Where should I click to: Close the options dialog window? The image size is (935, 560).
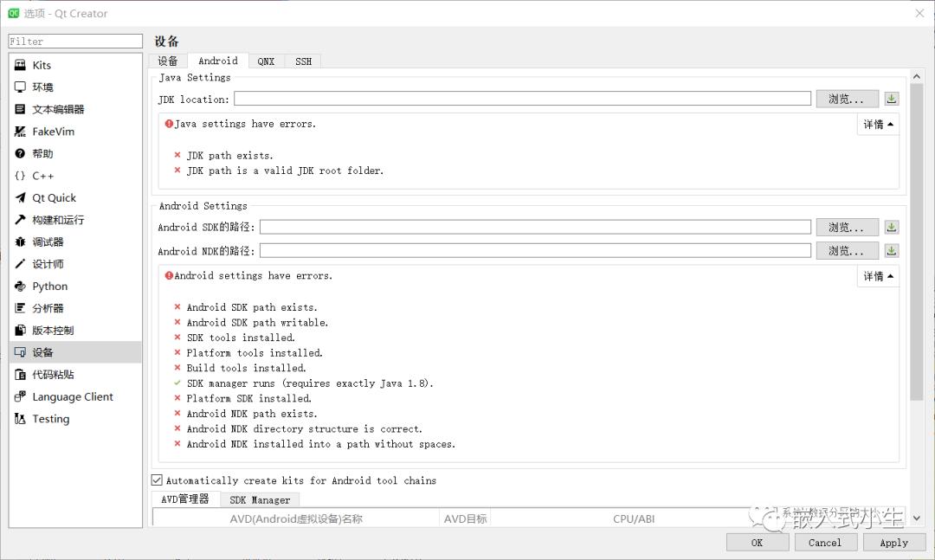tap(919, 13)
